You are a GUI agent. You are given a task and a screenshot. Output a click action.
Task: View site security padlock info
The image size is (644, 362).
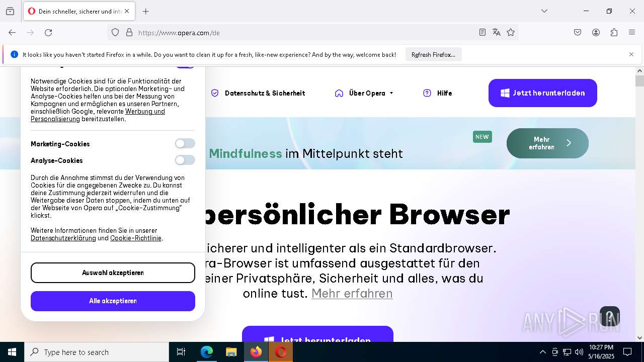129,32
